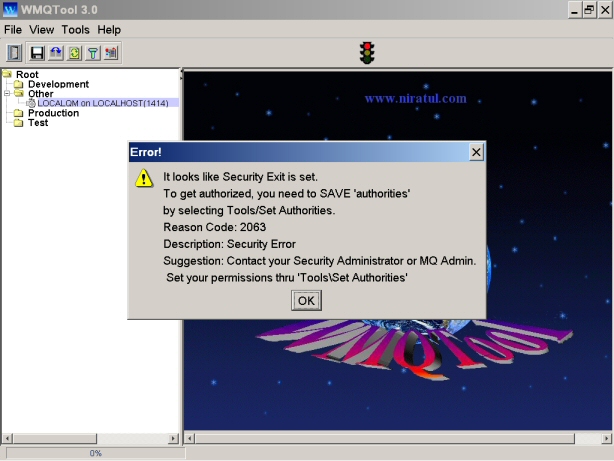Viewport: 614px width, 461px height.
Task: Click the traffic light status icon
Action: point(367,53)
